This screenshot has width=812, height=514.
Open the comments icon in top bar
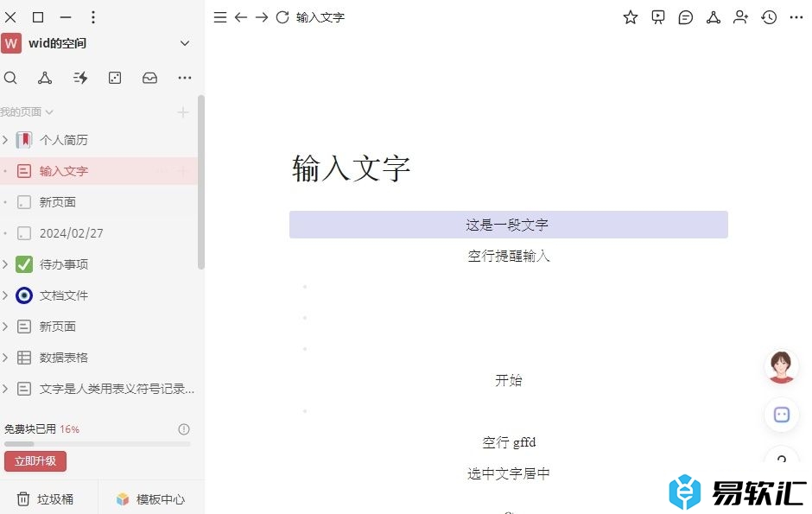click(686, 17)
